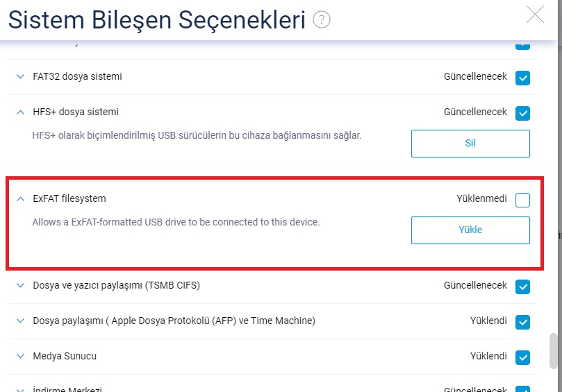The image size is (562, 392).
Task: Uncheck the HFS+ dosya sistemi checkbox
Action: (x=522, y=114)
